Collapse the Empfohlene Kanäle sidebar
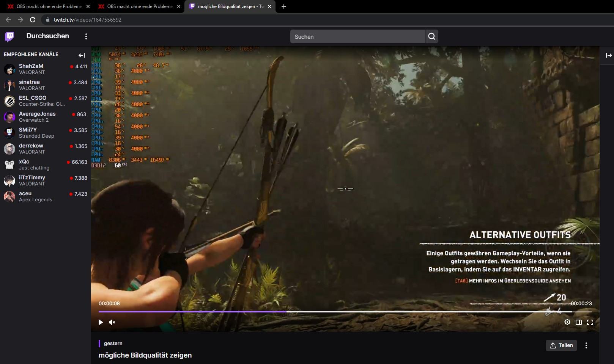 [x=82, y=55]
